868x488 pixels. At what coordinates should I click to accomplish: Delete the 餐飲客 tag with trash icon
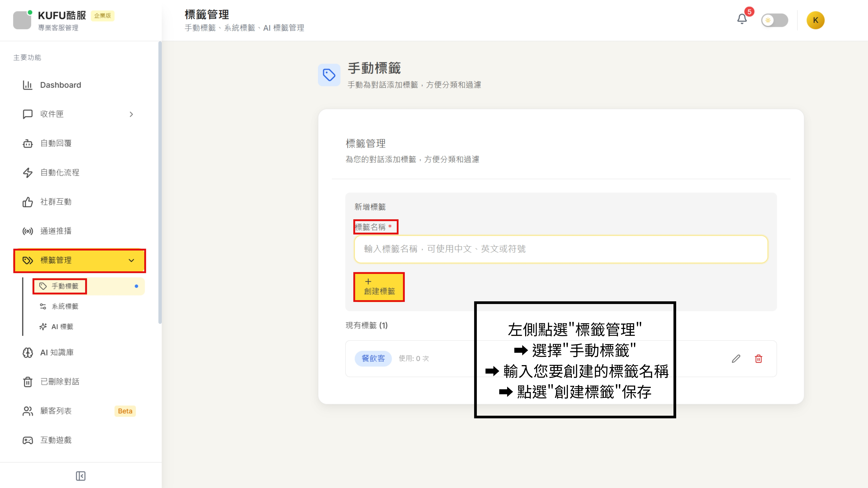[758, 359]
